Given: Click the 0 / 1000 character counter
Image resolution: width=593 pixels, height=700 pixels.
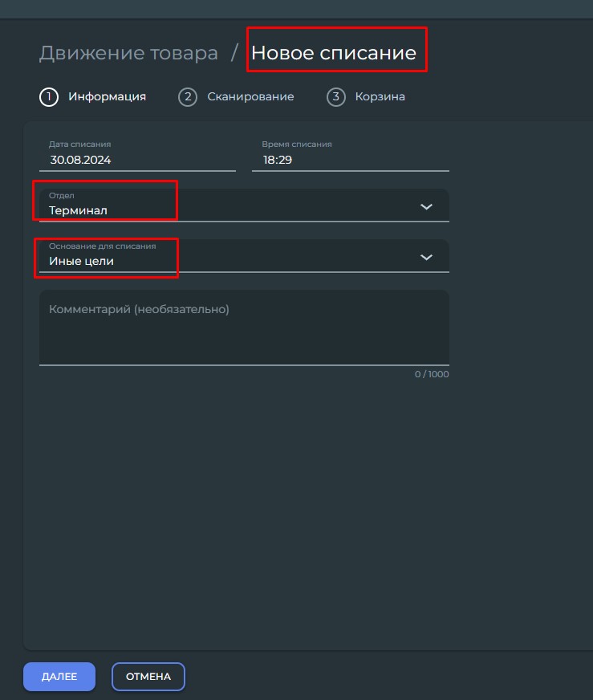Looking at the screenshot, I should [x=432, y=374].
